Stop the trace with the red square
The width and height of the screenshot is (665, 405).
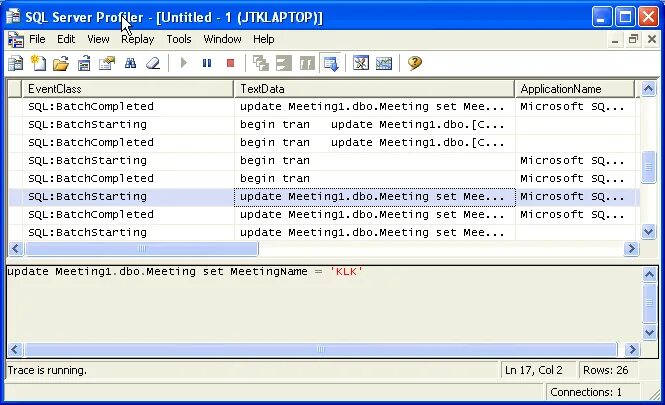[x=230, y=63]
